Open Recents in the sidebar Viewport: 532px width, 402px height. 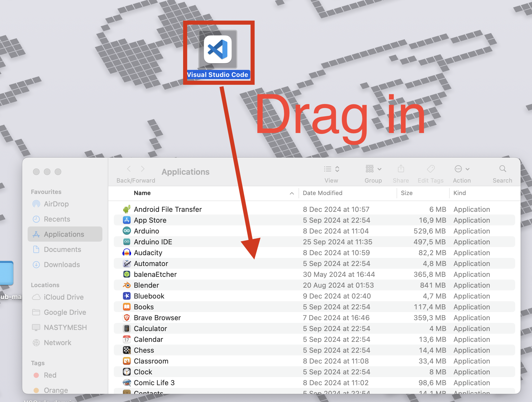tap(65, 219)
